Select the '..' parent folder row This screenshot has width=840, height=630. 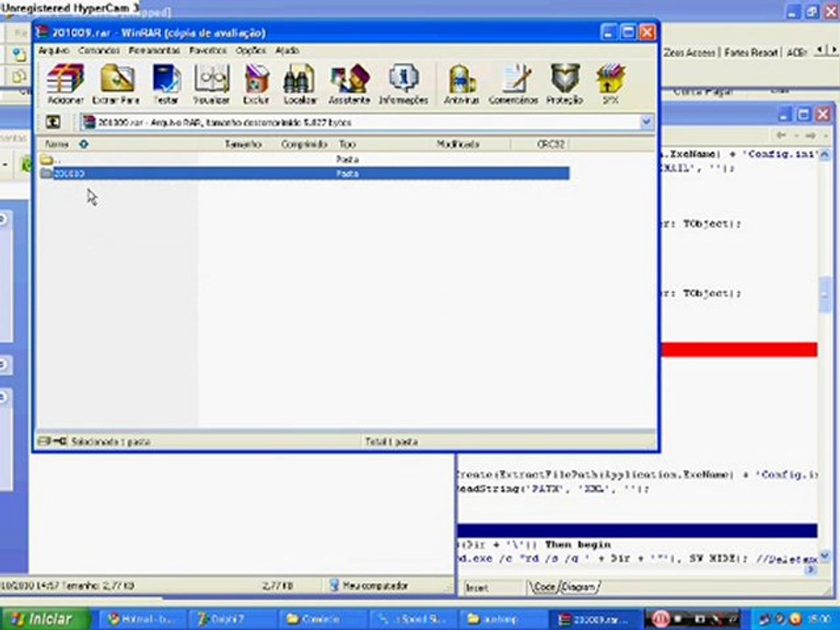pos(304,159)
